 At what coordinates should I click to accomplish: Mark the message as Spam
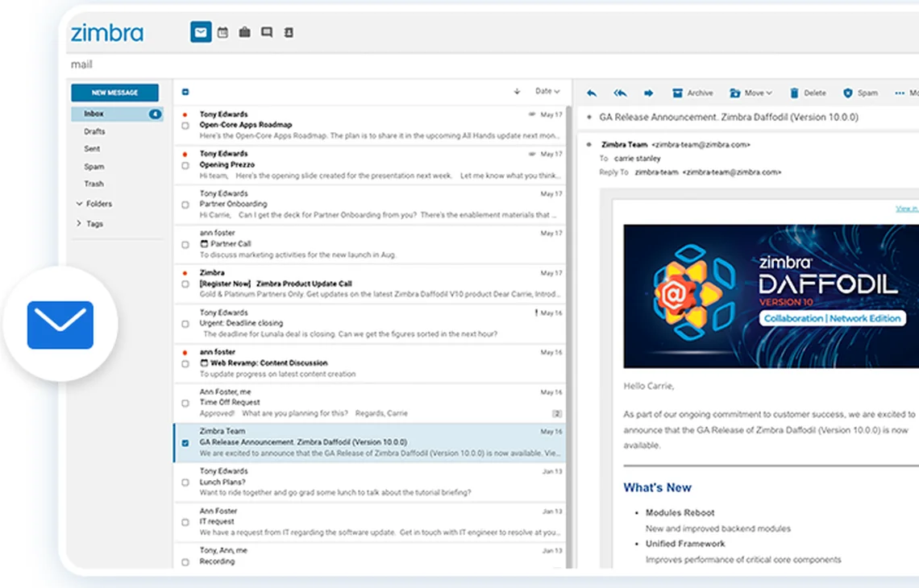pos(860,93)
